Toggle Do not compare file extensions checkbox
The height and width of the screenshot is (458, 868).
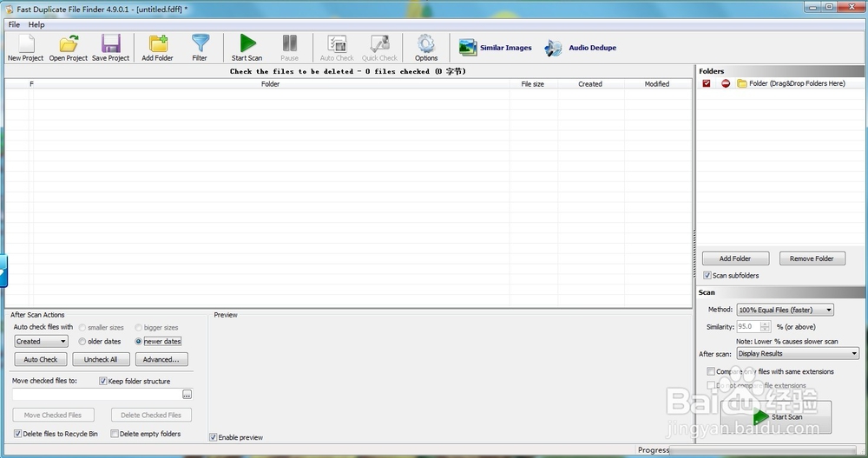pyautogui.click(x=711, y=385)
